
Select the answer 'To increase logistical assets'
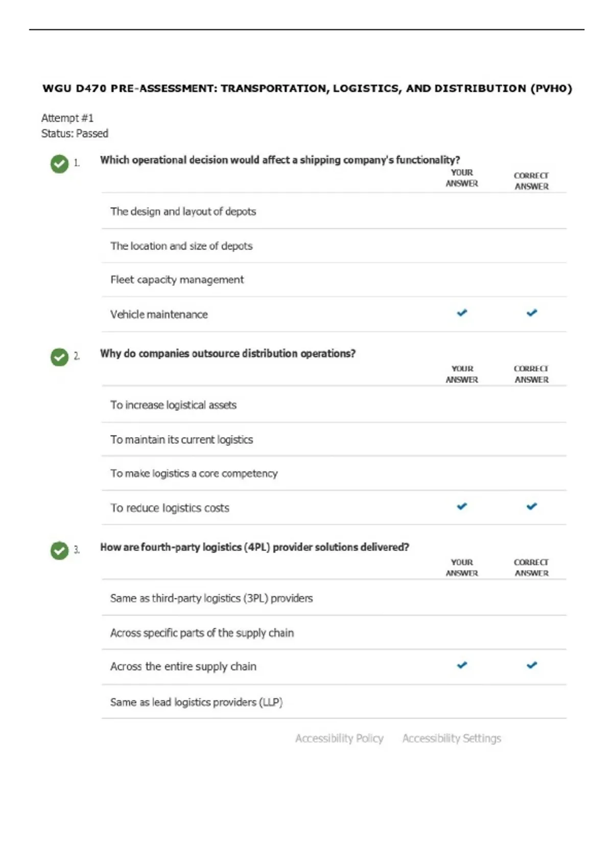[x=334, y=405]
